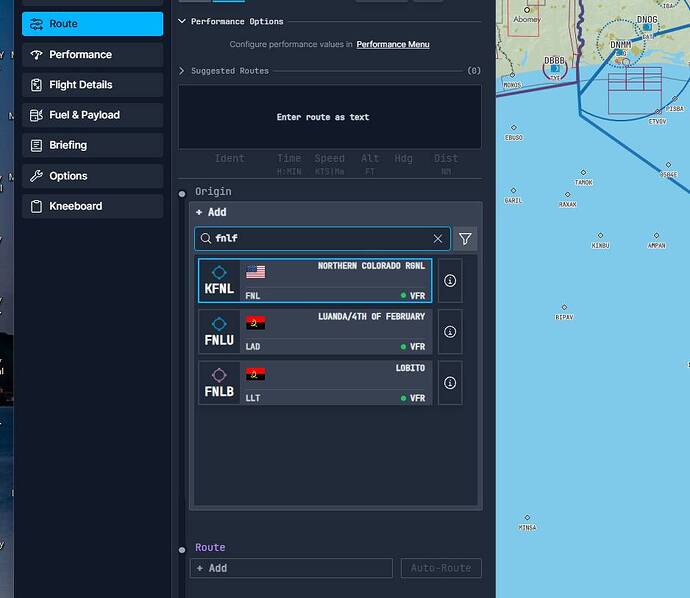Open the Briefing section
Viewport: 690px width, 598px height.
pos(92,145)
